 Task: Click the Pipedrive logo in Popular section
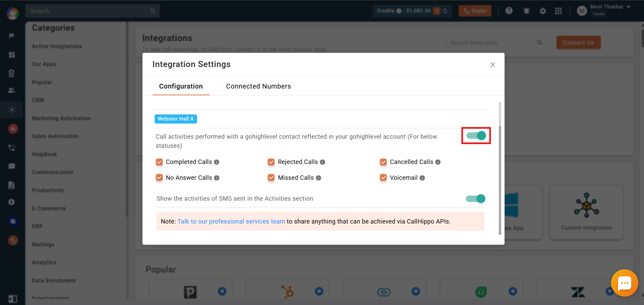pos(190,292)
